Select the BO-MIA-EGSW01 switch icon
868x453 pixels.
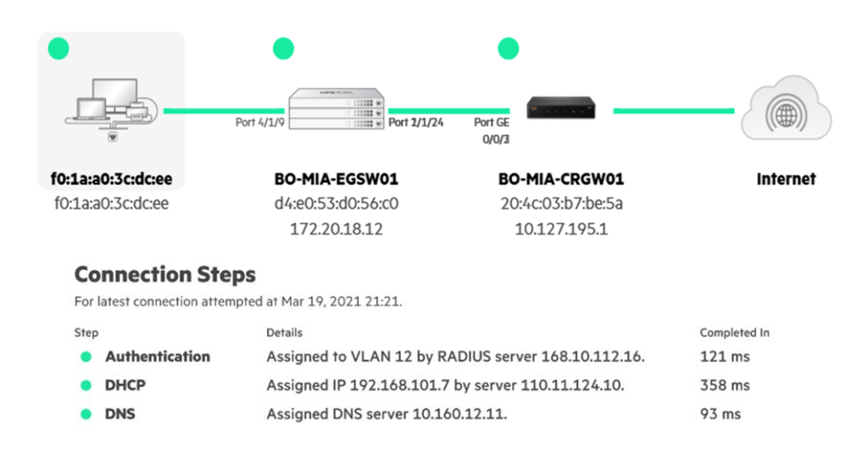pyautogui.click(x=336, y=108)
